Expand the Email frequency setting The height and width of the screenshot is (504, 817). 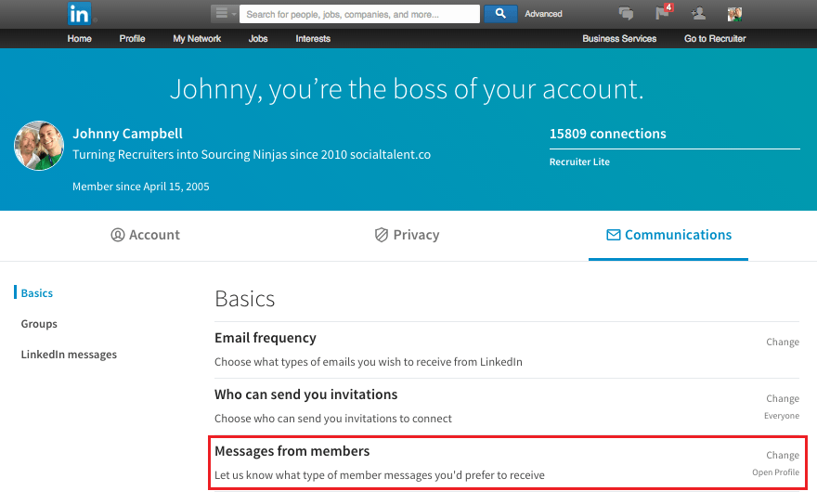click(507, 350)
